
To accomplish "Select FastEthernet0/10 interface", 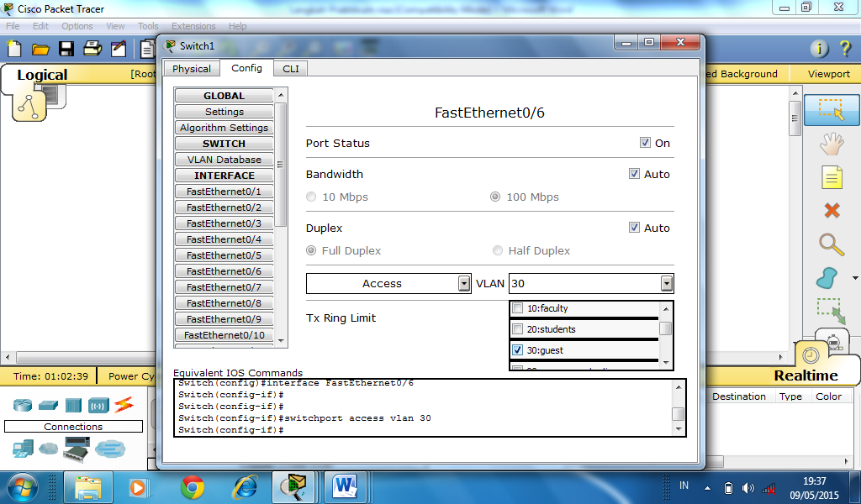I will click(x=224, y=335).
